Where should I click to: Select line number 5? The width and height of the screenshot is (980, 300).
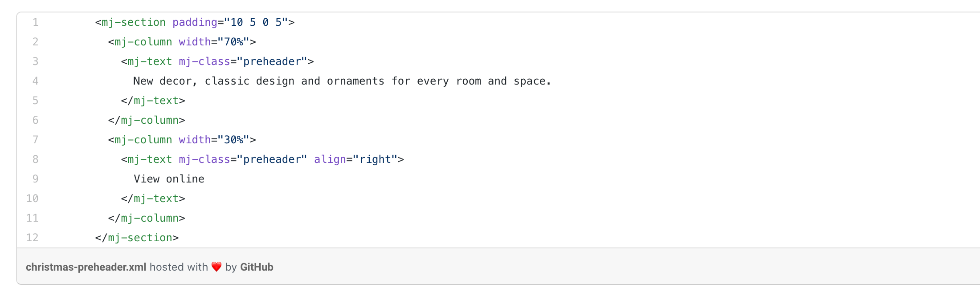pyautogui.click(x=36, y=101)
